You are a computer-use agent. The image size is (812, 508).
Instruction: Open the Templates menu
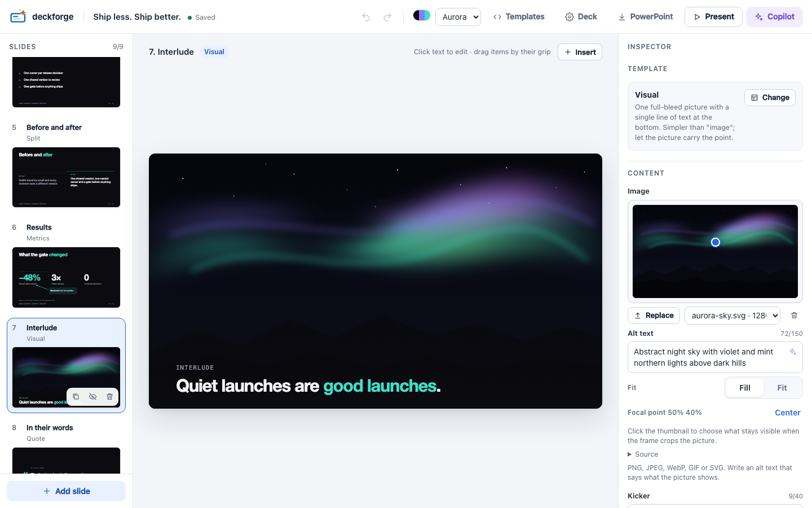519,17
